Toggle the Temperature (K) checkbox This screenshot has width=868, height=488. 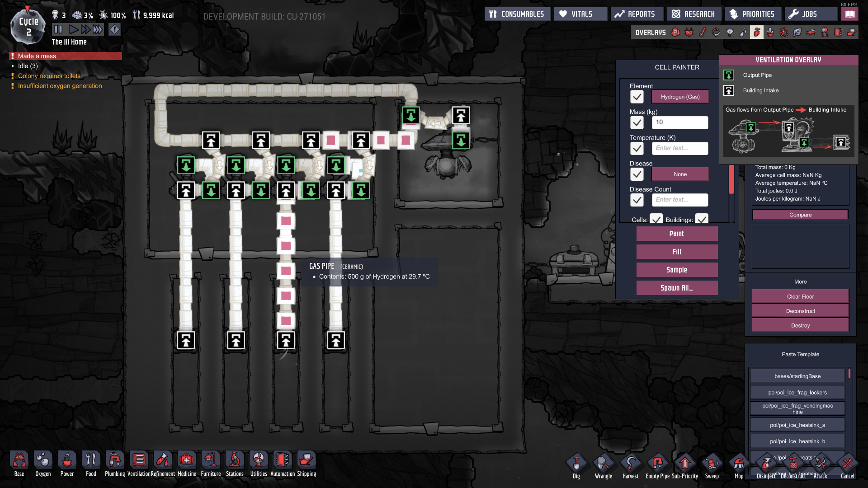point(637,148)
